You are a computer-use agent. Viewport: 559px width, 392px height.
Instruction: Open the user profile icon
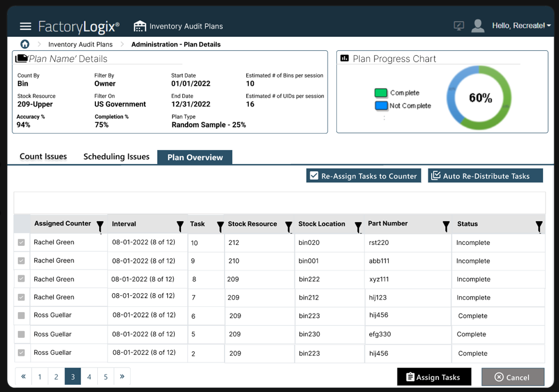pyautogui.click(x=478, y=26)
